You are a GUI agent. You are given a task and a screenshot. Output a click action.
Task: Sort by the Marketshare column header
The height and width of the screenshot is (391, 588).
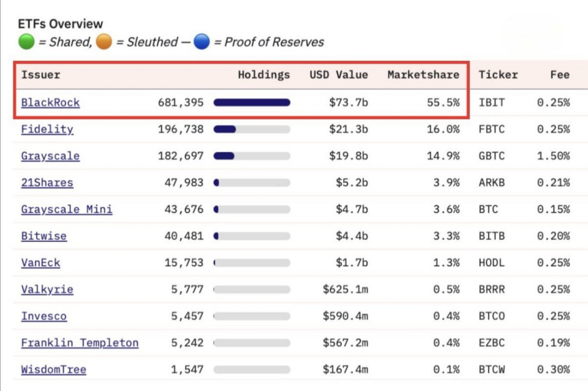pyautogui.click(x=424, y=75)
